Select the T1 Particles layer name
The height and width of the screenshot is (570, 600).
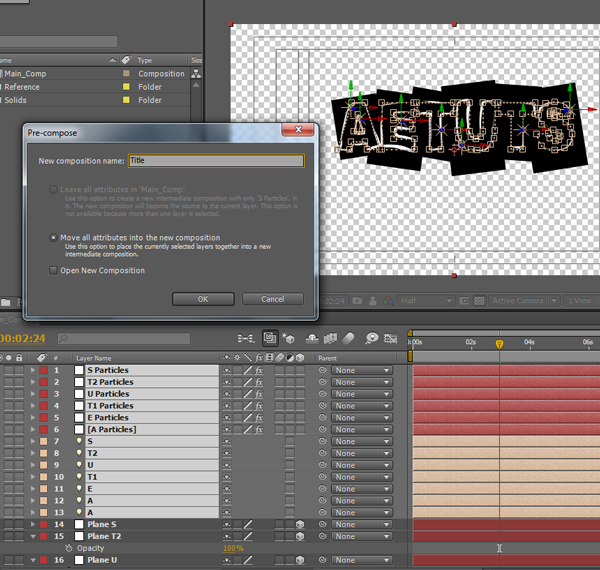coord(110,406)
